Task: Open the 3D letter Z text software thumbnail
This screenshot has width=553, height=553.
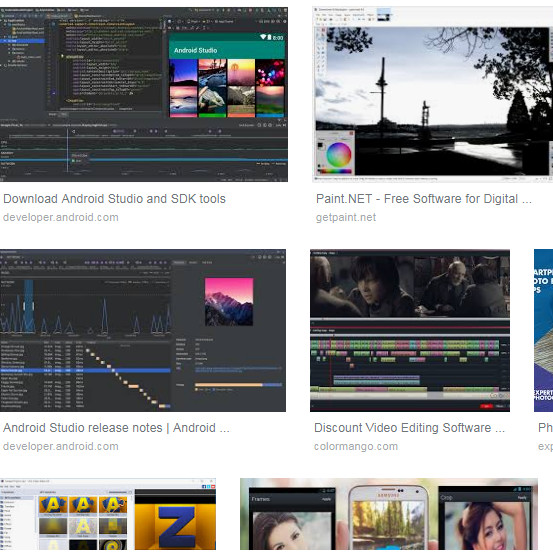Action: click(108, 515)
